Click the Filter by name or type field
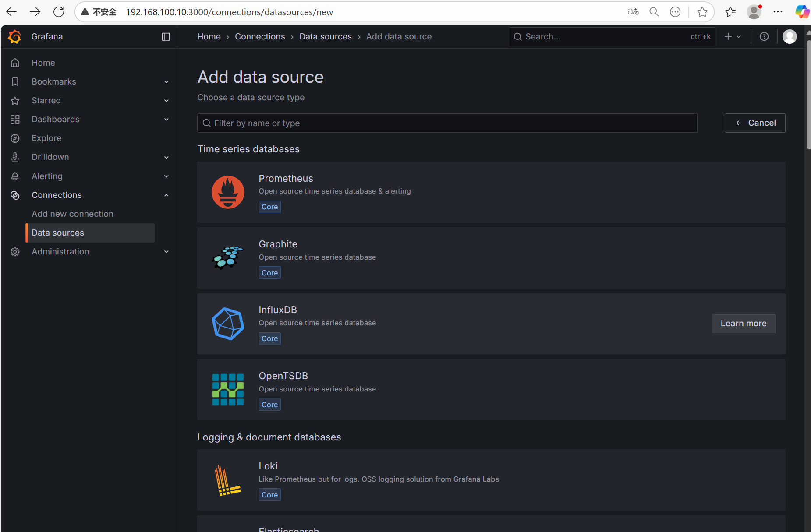 coord(447,123)
